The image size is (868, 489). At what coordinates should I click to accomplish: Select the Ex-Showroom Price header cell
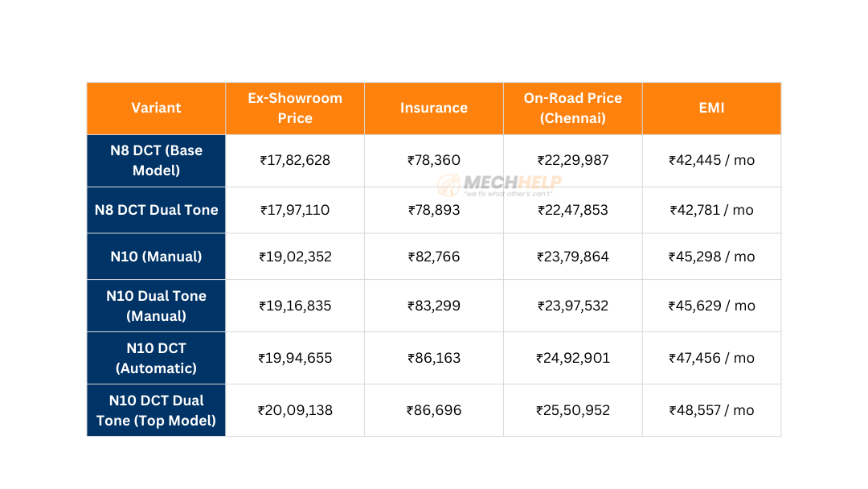(295, 108)
